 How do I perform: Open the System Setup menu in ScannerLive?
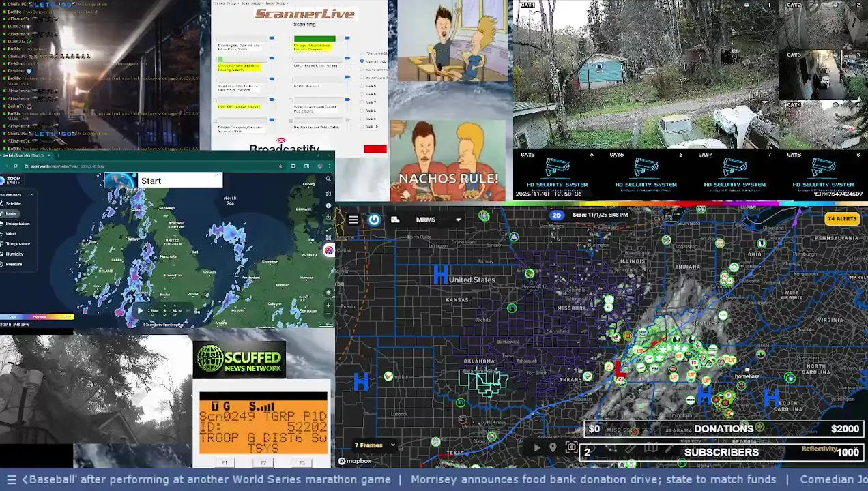coord(225,3)
